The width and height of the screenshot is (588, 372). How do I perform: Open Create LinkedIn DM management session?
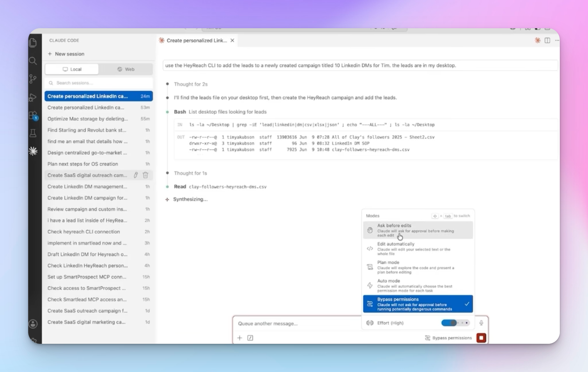click(x=99, y=187)
